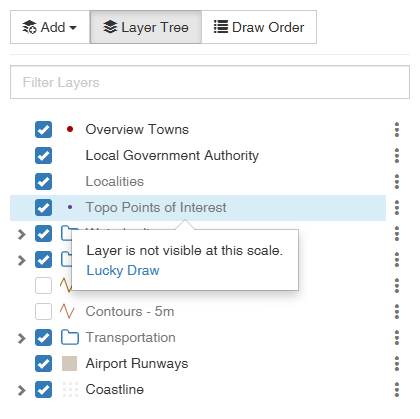
Task: Open options menu for Transportation group
Action: point(397,338)
